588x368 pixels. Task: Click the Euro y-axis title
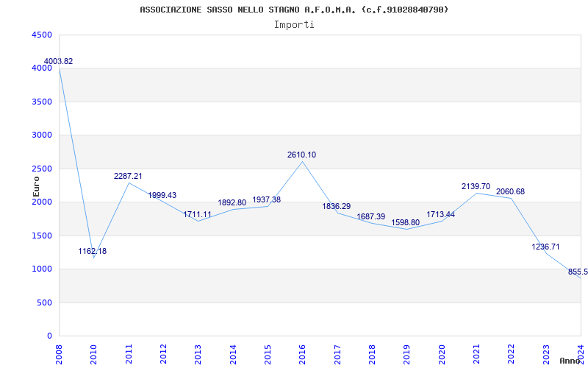click(x=36, y=186)
